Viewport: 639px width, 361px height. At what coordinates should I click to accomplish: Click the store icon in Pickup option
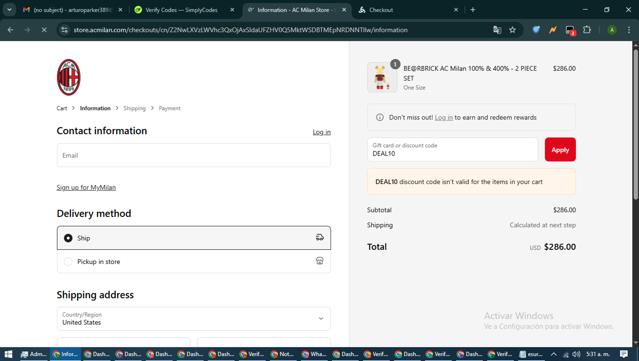(320, 261)
